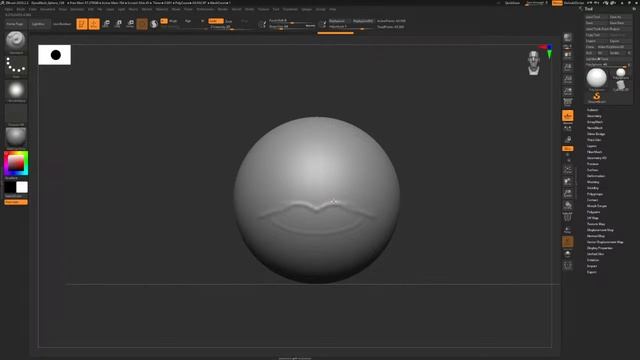Click Make PolyMesh3D button
This screenshot has height=360, width=640.
[614, 47]
